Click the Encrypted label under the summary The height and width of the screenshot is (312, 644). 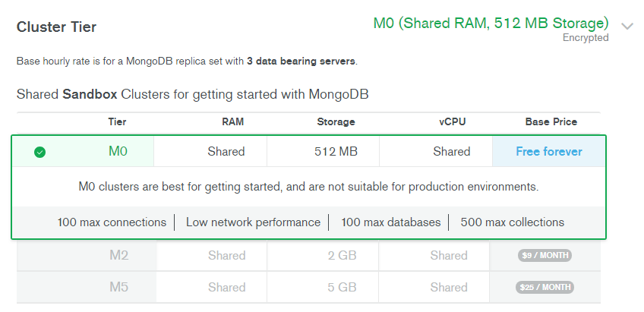(x=586, y=38)
